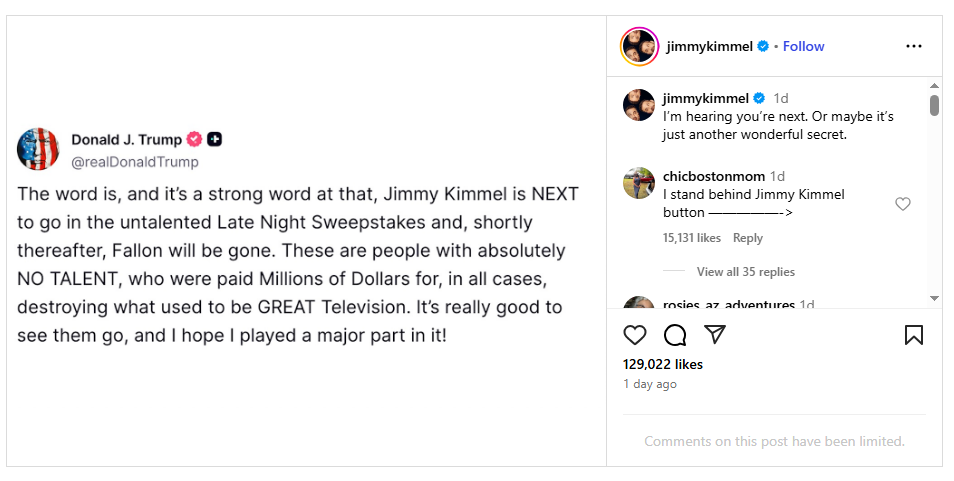
Task: Save post with the bookmark icon
Action: click(x=913, y=335)
